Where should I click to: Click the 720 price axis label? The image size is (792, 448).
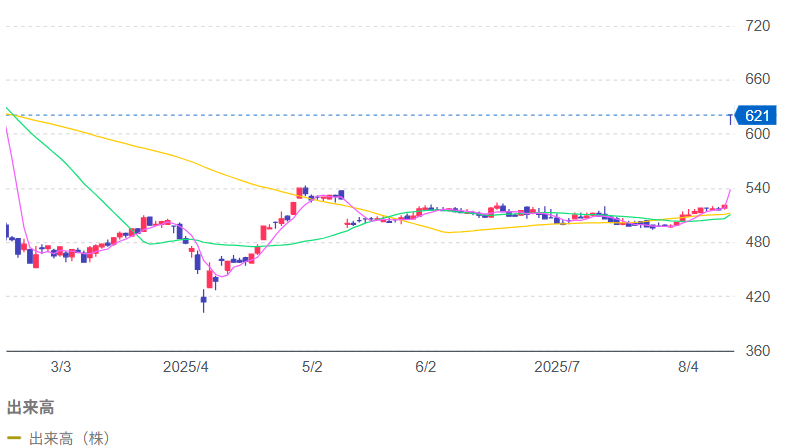coord(757,26)
